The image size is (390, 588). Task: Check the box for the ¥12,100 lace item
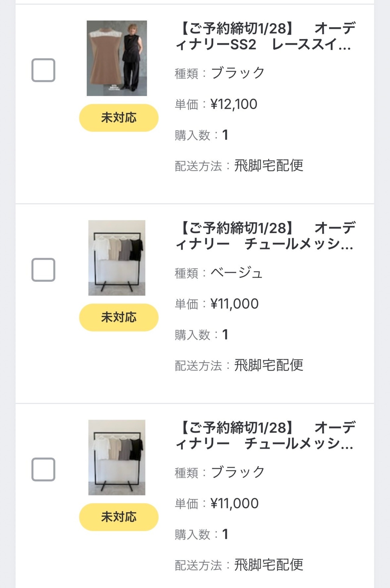point(43,70)
